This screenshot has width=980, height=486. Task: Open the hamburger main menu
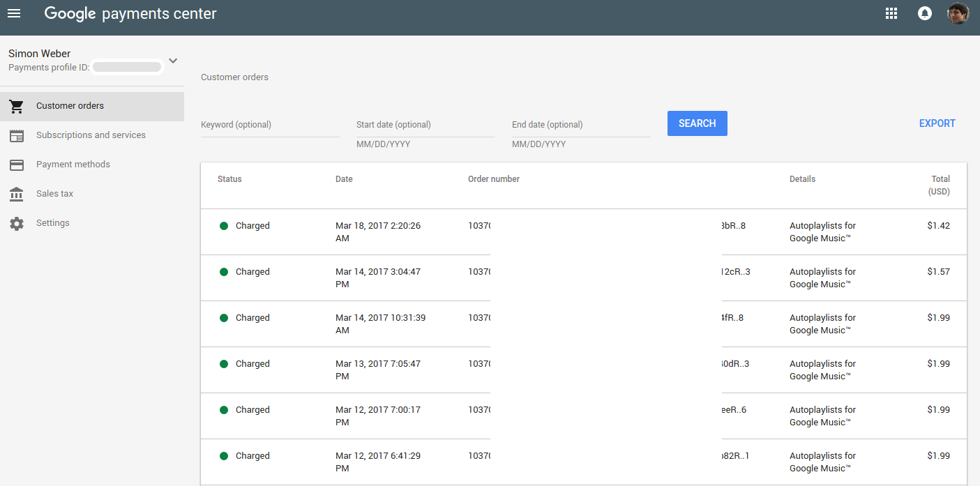[x=14, y=13]
